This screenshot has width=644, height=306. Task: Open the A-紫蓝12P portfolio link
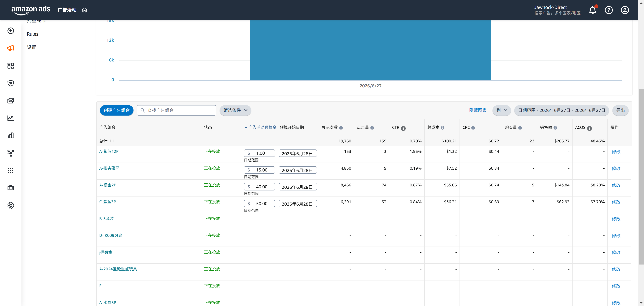click(x=109, y=151)
